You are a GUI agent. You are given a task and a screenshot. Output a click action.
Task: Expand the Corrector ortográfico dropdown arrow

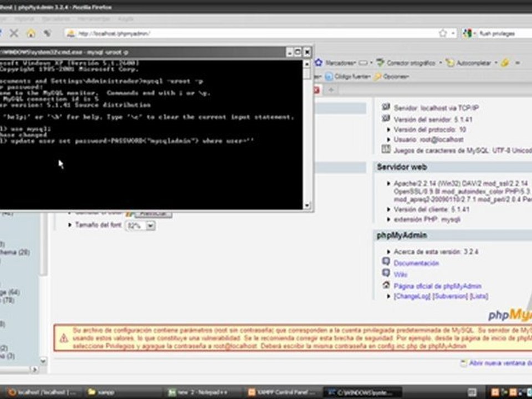tap(441, 63)
